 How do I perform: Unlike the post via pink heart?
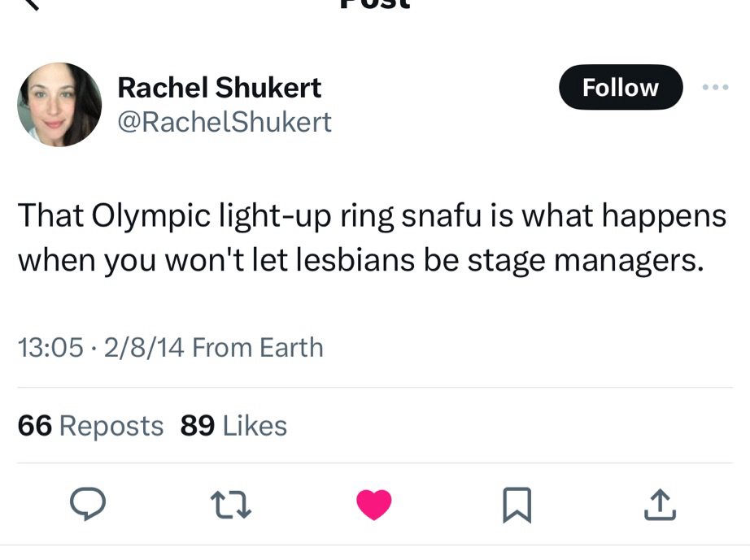coord(374,506)
